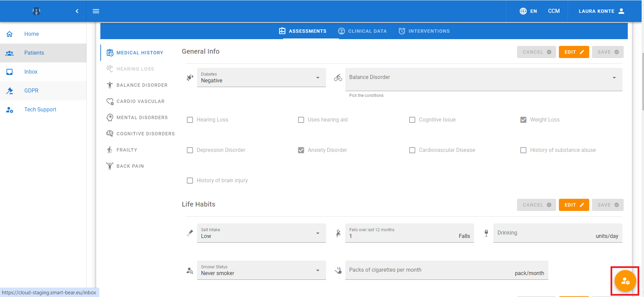Screen dimensions: 644x297
Task: Toggle the Hearing Loss checkbox
Action: click(190, 120)
